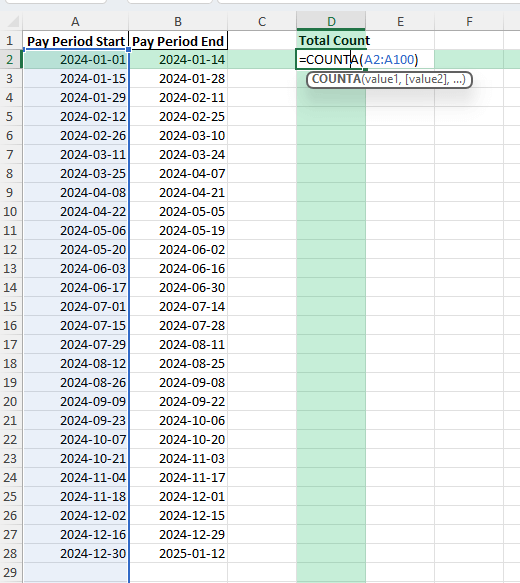Click value1 argument in formula tooltip
Viewport: 520px width, 583px height.
382,79
